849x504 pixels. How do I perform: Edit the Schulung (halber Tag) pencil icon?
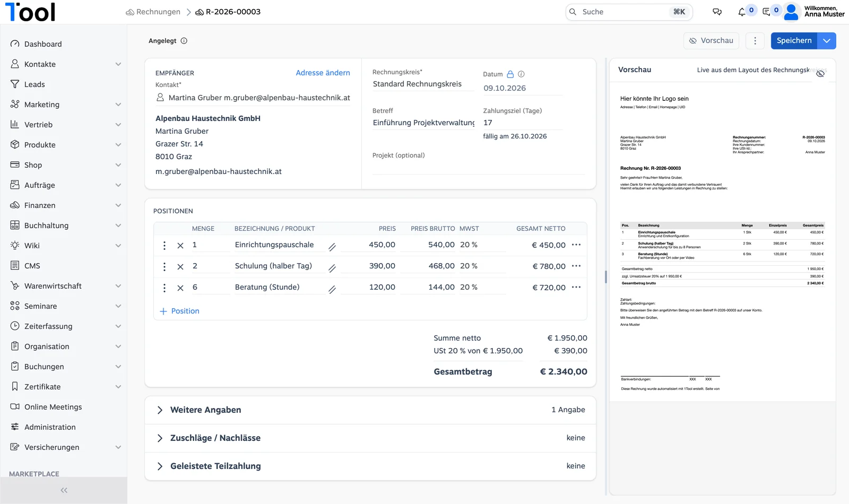[332, 268]
